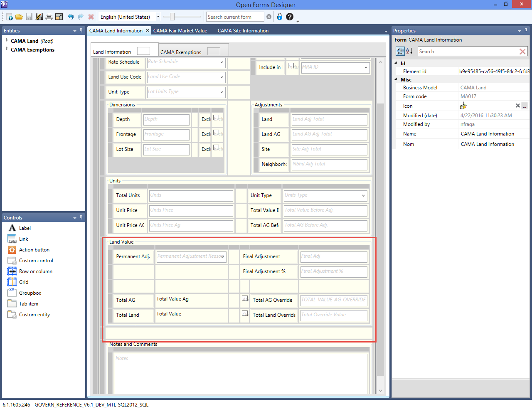Expand the CAMA Land (Root) tree node
Screen dimensions: 532x409
pos(7,40)
